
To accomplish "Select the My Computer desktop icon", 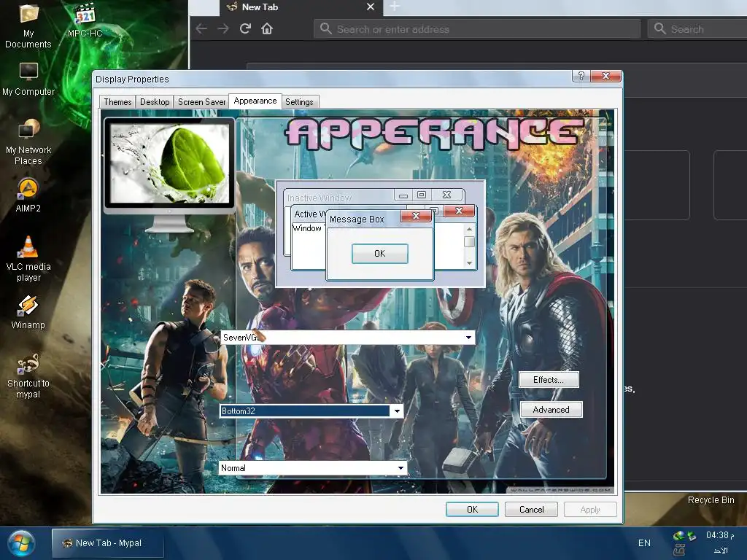I will 28,79.
